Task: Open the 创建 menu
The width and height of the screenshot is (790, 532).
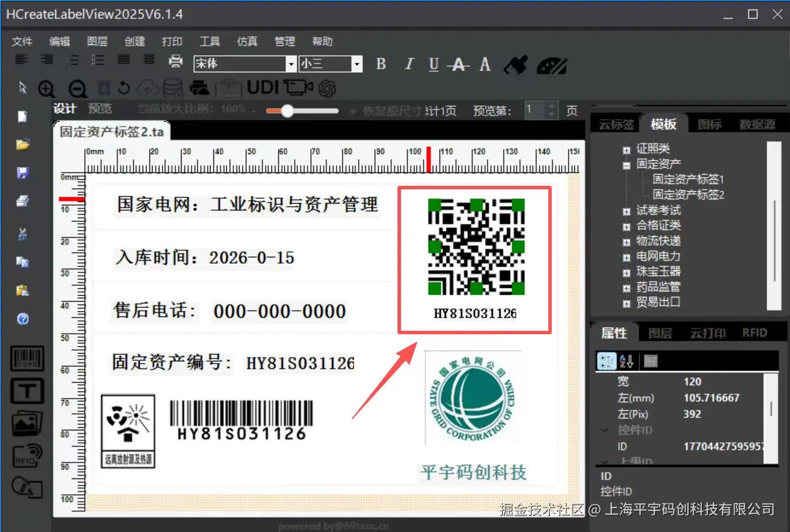Action: [x=135, y=41]
